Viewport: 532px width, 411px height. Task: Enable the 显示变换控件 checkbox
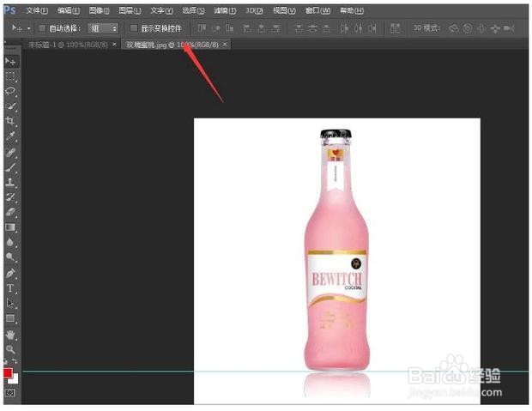click(x=134, y=28)
